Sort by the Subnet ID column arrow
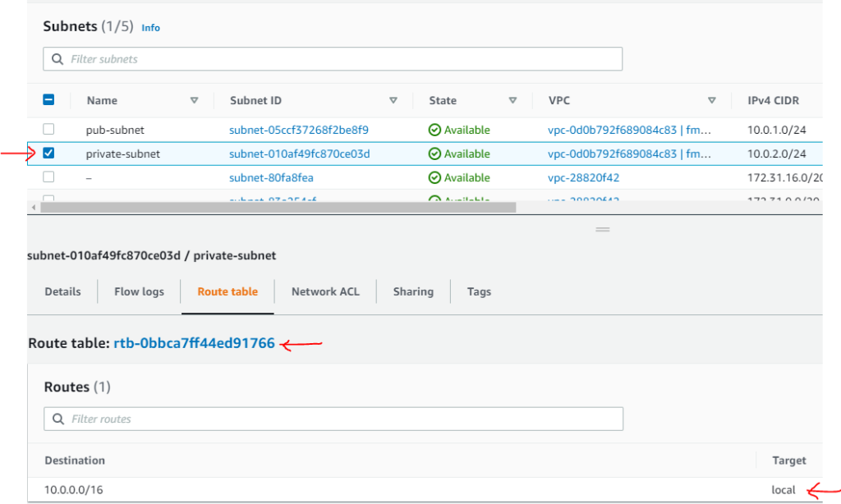This screenshot has height=504, width=841. (x=393, y=100)
